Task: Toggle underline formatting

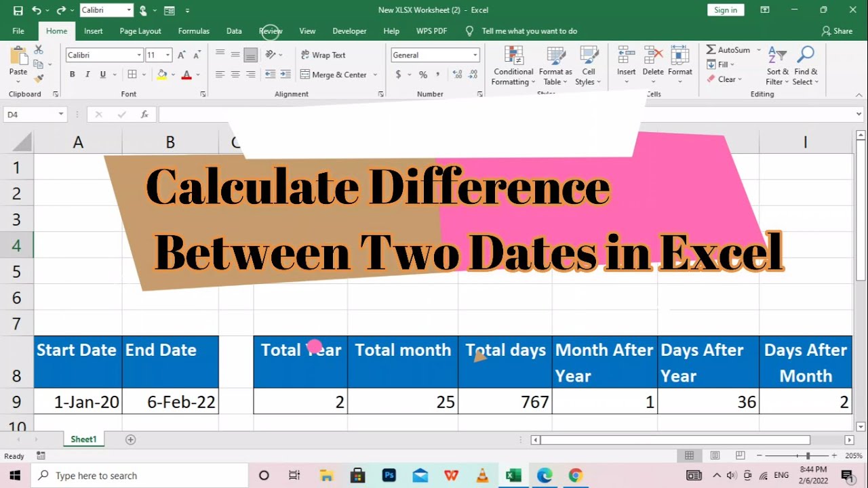Action: coord(103,75)
